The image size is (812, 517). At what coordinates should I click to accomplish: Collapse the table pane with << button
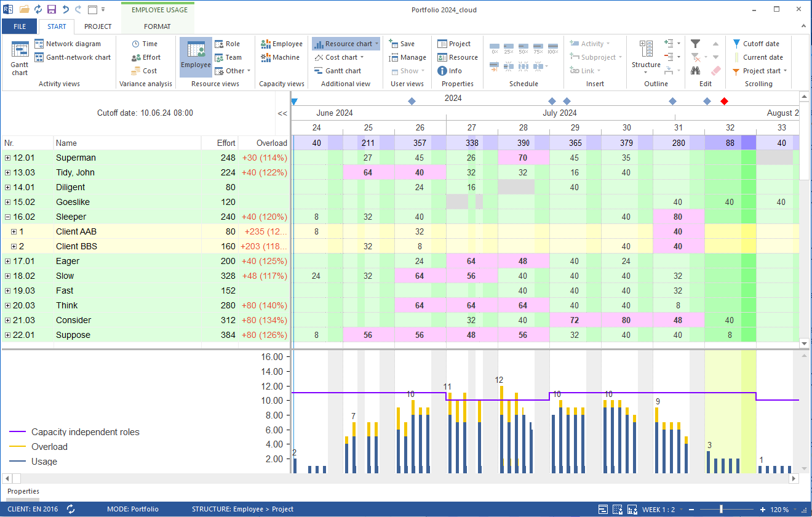pos(282,113)
